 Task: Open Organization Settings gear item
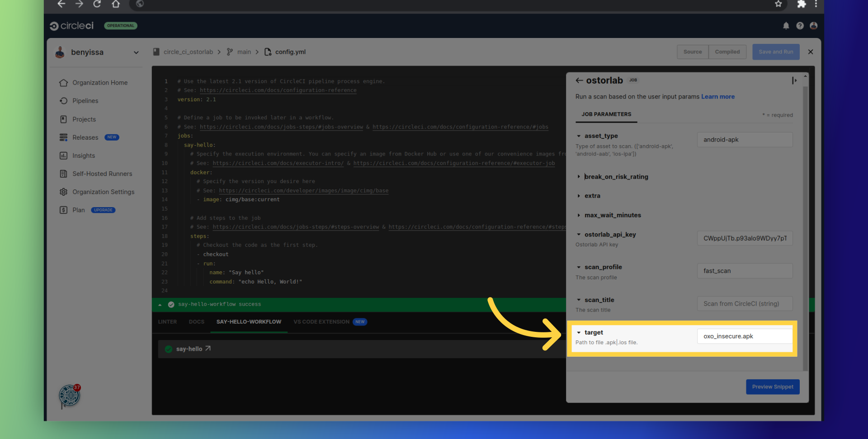103,192
